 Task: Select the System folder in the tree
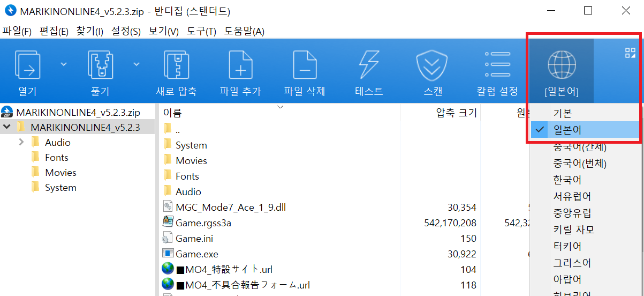click(60, 187)
